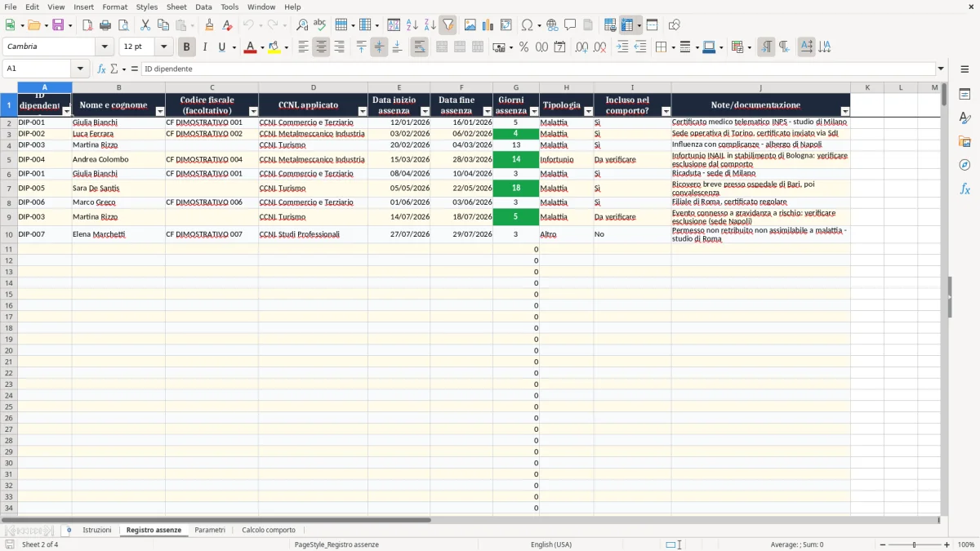This screenshot has height=551, width=980.
Task: Insert Hyperlink globe icon
Action: click(552, 25)
